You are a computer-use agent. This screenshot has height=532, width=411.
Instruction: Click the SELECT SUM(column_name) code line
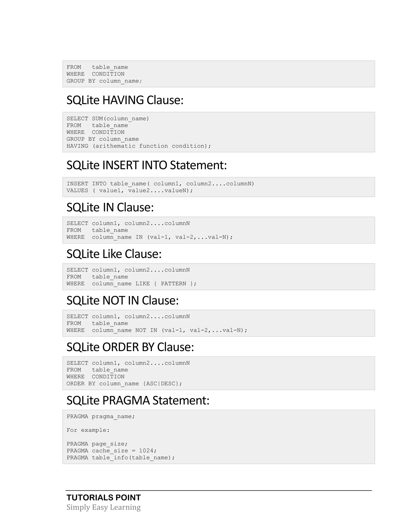pos(108,119)
